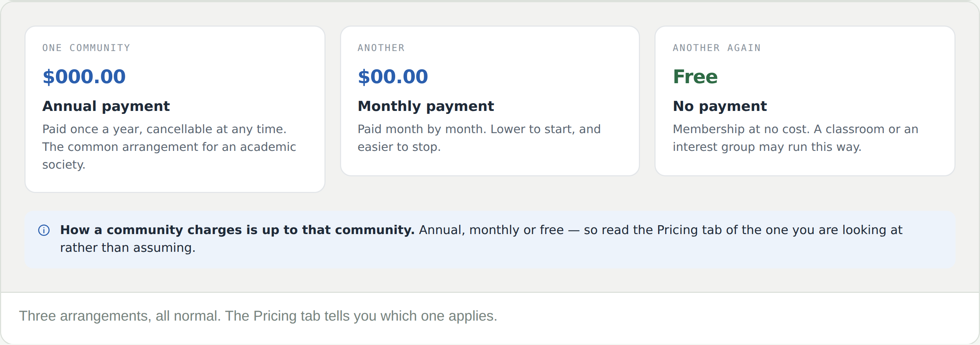The width and height of the screenshot is (980, 345).
Task: Click 'rather than assuming' text in the notice
Action: tap(127, 248)
